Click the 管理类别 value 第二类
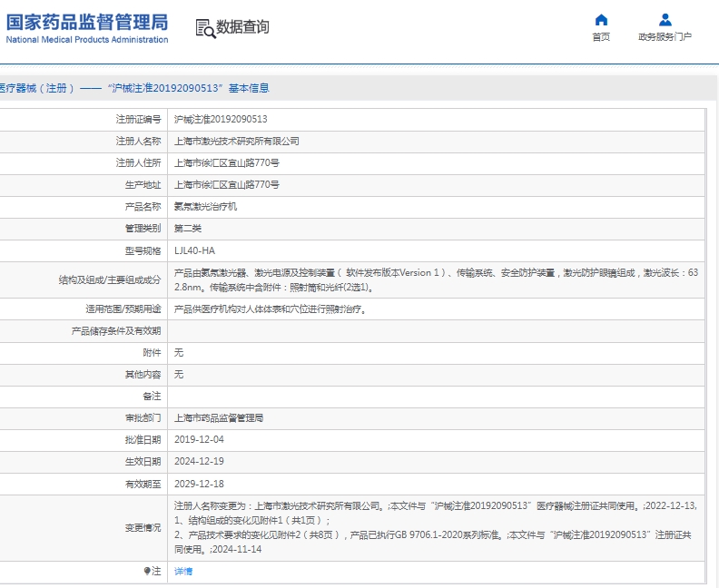The image size is (719, 588). (188, 228)
